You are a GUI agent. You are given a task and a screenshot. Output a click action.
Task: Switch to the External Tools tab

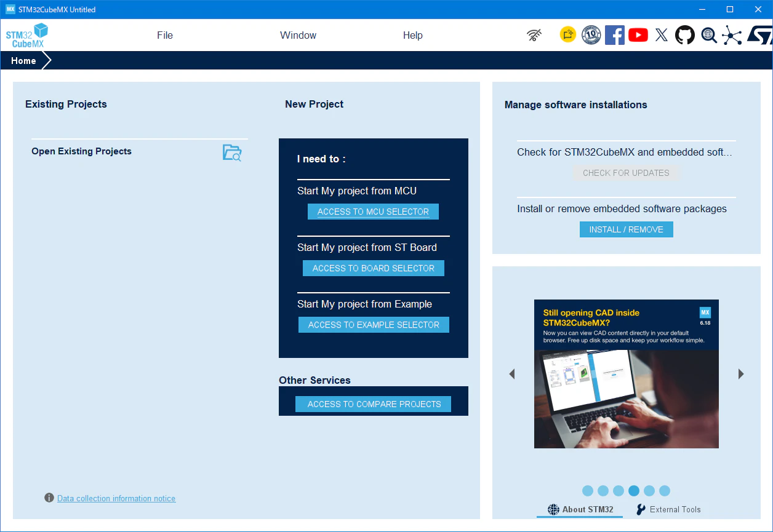[668, 509]
